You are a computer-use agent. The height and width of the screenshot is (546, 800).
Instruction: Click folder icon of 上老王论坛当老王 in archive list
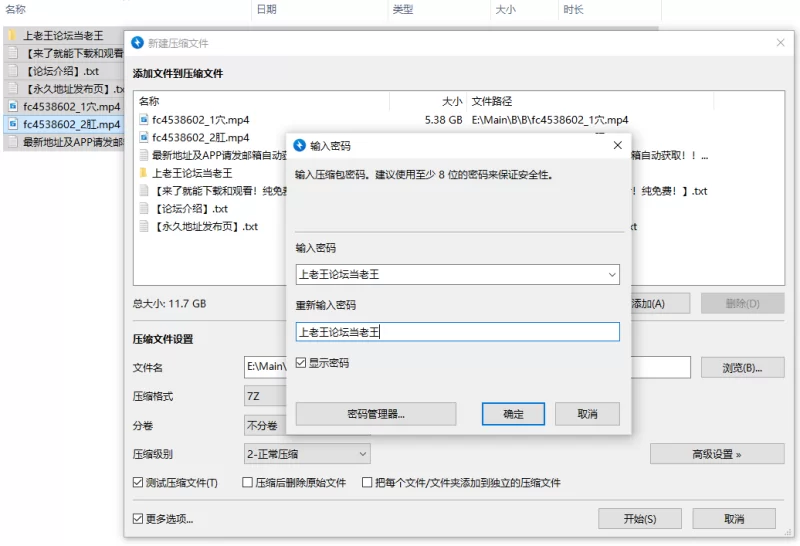point(144,173)
